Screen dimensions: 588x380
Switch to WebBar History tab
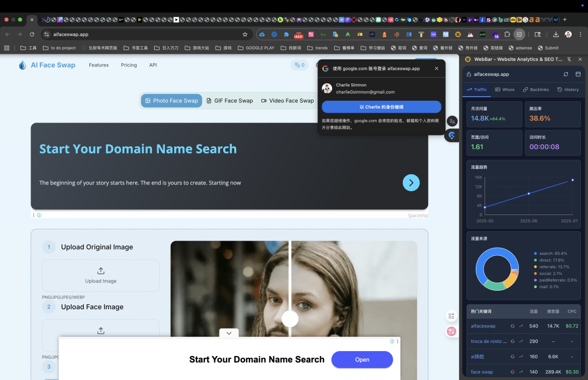click(568, 90)
